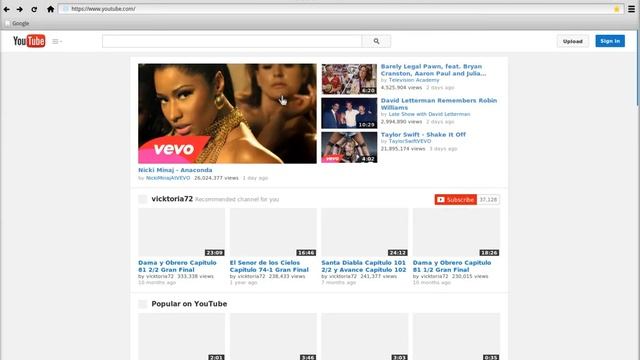Open the NickiMinajAtVEVO channel link
This screenshot has width=640, height=360.
(168, 178)
